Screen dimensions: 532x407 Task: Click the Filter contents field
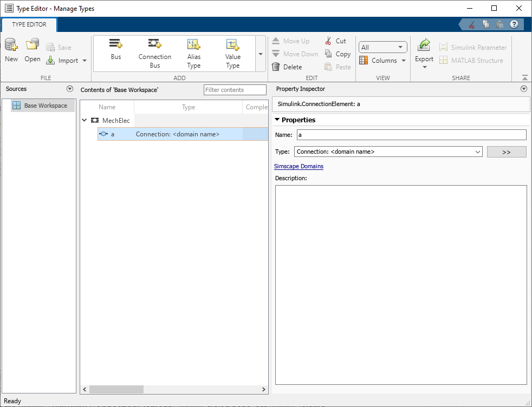(235, 89)
